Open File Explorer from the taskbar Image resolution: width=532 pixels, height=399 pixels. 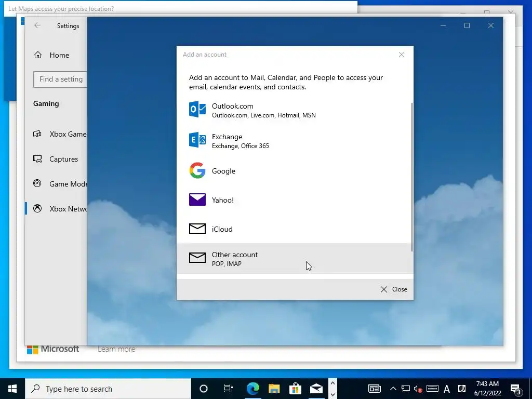tap(274, 389)
